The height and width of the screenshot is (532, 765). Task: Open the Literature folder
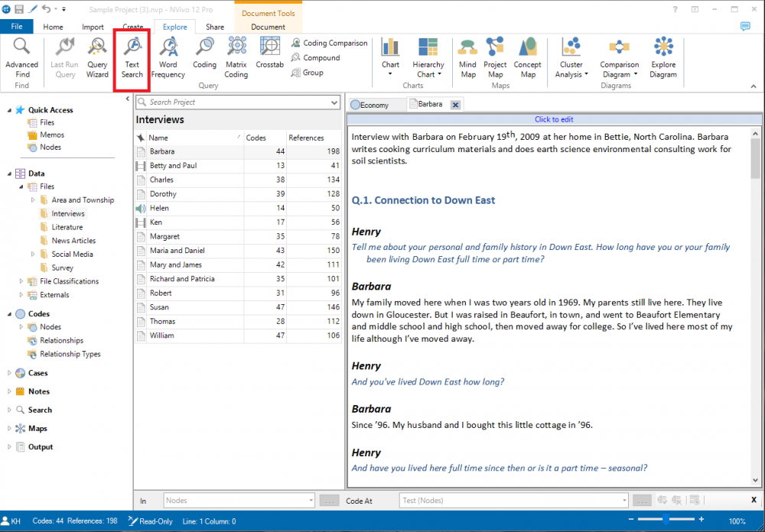click(61, 227)
